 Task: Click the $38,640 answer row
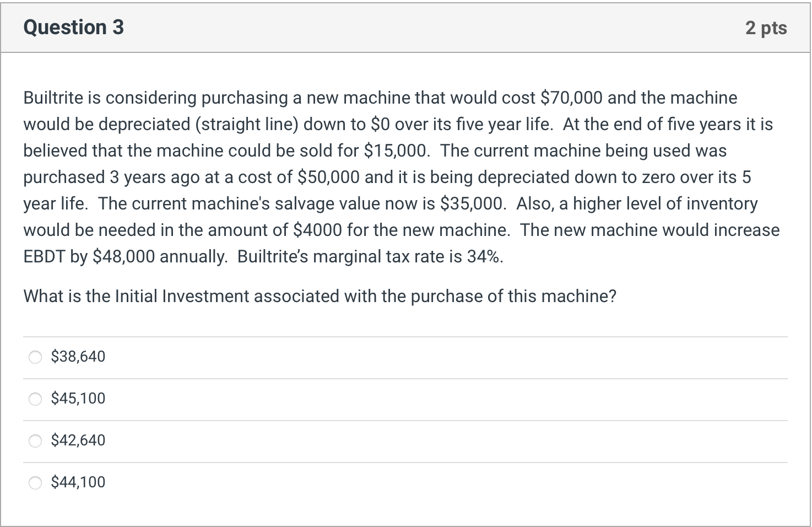pos(386,357)
